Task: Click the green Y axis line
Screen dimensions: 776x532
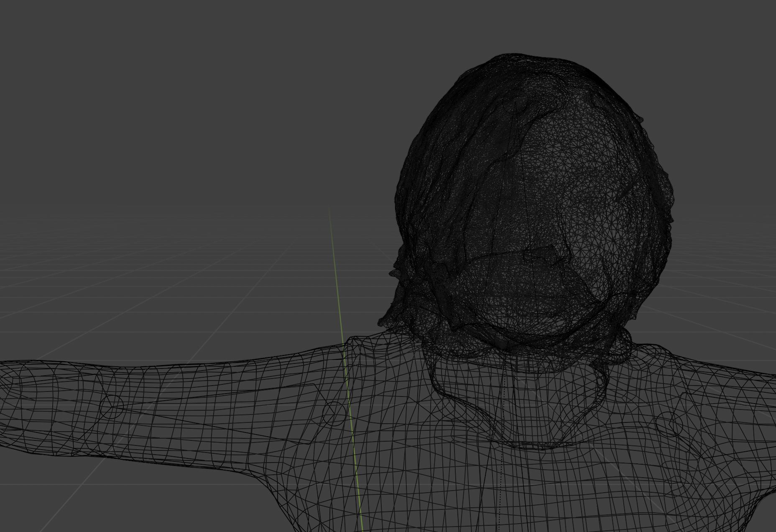Action: (x=345, y=368)
